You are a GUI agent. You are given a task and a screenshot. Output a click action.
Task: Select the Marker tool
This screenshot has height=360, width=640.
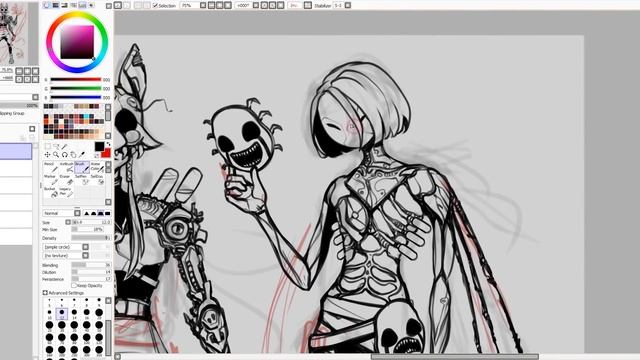tap(51, 180)
